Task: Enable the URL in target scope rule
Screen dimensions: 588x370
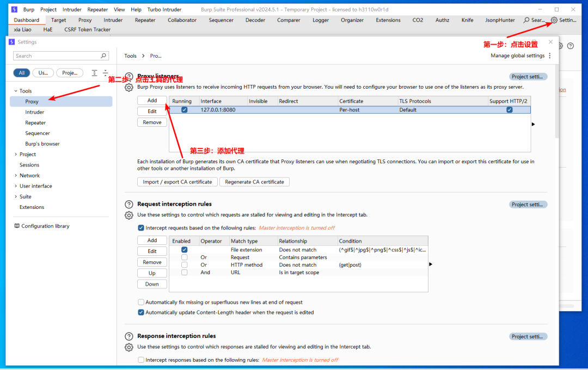Action: (x=184, y=273)
